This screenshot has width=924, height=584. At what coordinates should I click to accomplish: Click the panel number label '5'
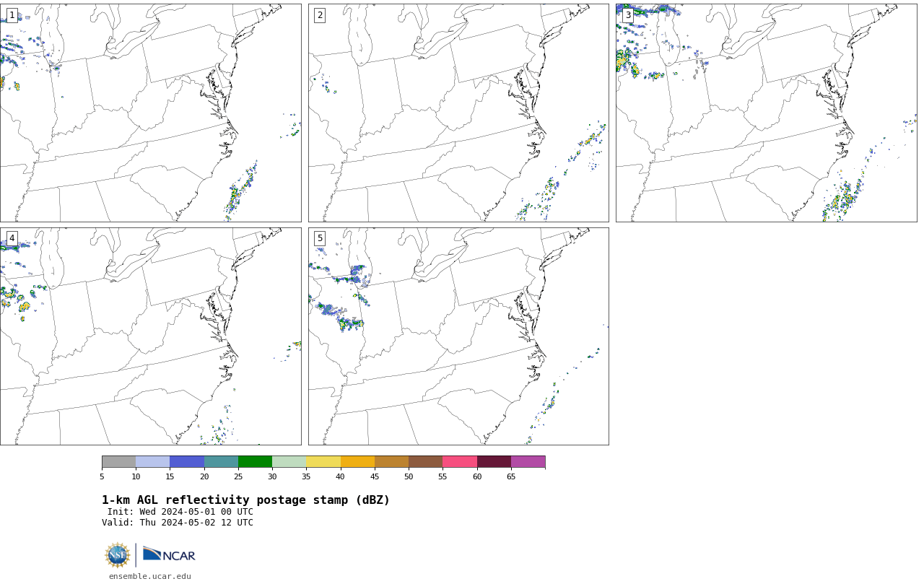point(320,238)
